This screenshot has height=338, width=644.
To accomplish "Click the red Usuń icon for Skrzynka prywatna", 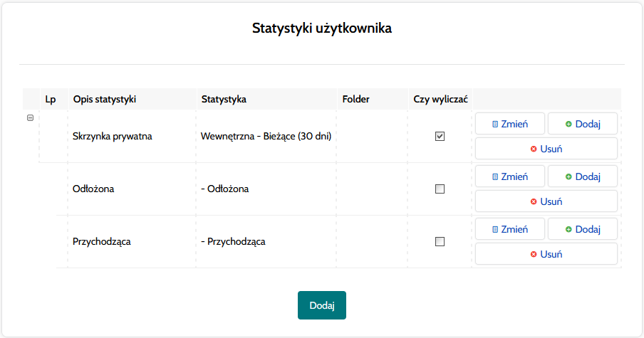I will [x=534, y=149].
